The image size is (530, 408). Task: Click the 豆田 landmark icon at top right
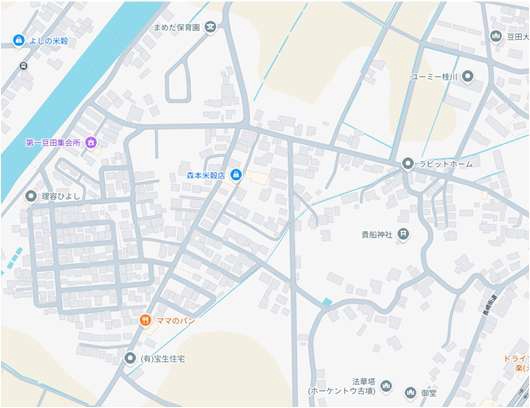(496, 36)
